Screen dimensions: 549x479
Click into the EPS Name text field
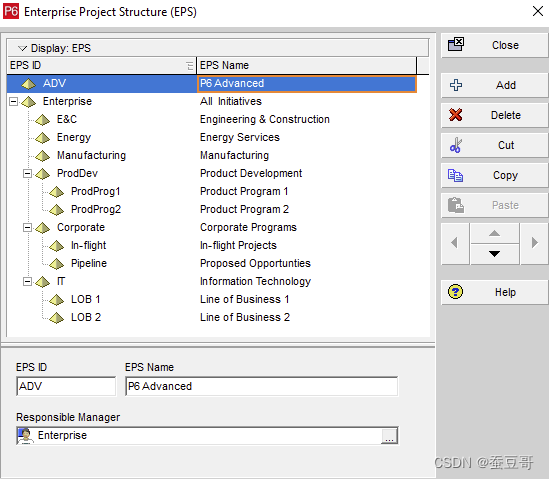(261, 386)
